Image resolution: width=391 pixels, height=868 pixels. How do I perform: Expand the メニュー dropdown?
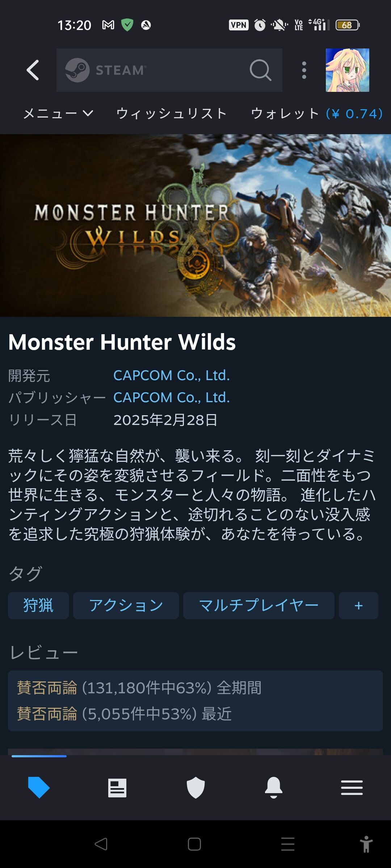pyautogui.click(x=58, y=114)
